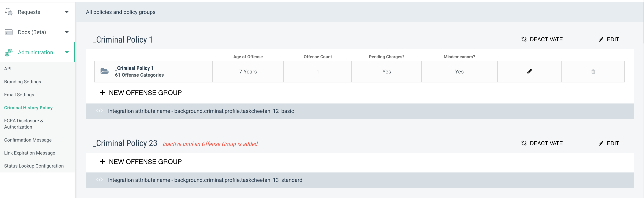Click the edit pencil icon for _Criminal Policy 1

[601, 39]
